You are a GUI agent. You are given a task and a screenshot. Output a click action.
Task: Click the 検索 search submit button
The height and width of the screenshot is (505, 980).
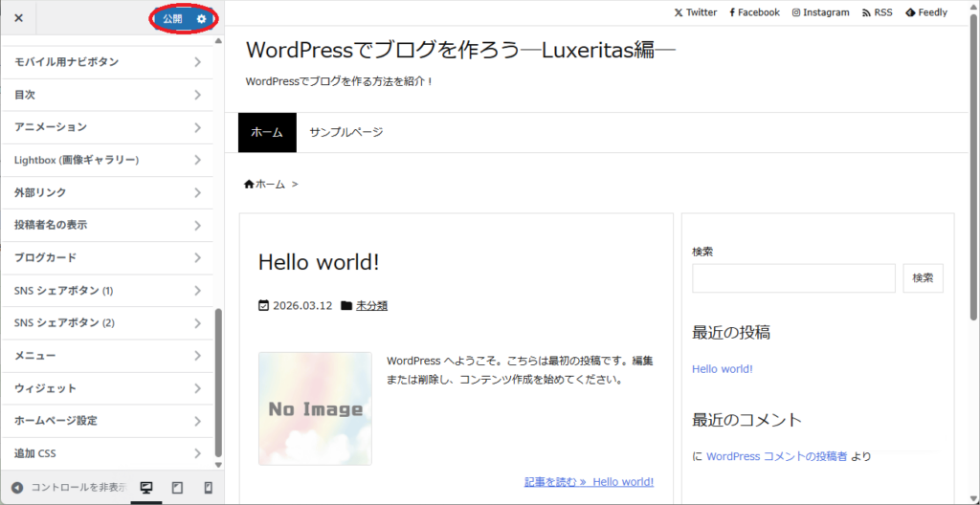(x=924, y=278)
